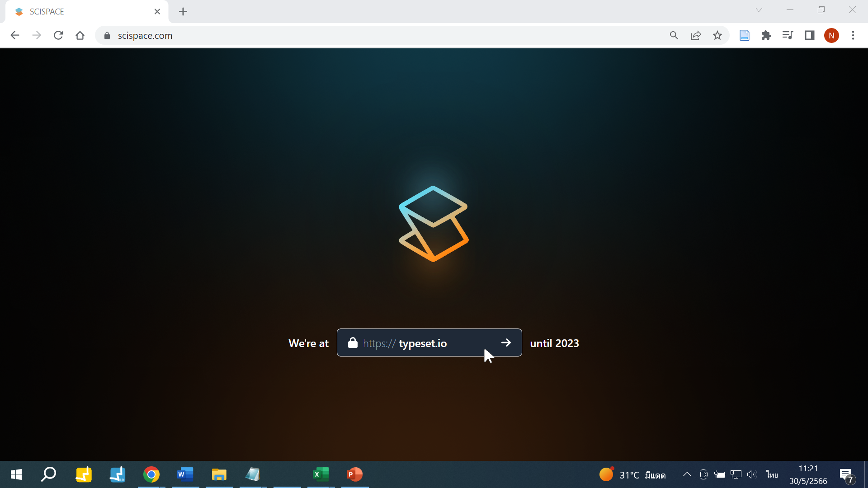The width and height of the screenshot is (868, 488).
Task: Open the Windows Start menu
Action: point(16,474)
